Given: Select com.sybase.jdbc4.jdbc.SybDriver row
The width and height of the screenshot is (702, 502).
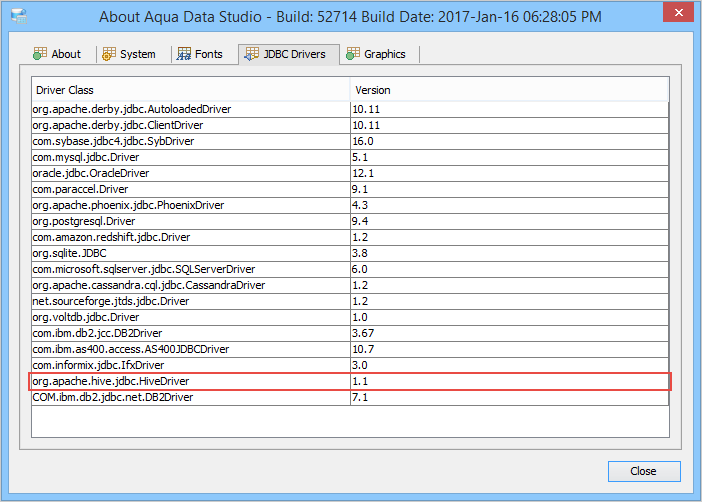Looking at the screenshot, I should click(350, 142).
